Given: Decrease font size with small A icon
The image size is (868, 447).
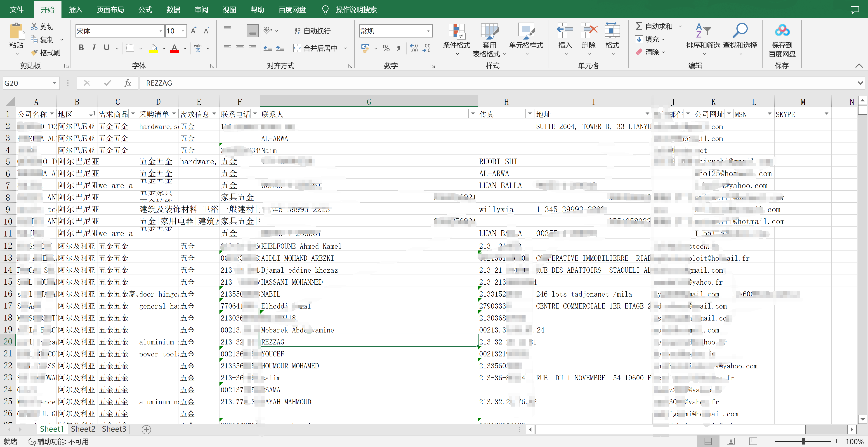Looking at the screenshot, I should coord(206,31).
